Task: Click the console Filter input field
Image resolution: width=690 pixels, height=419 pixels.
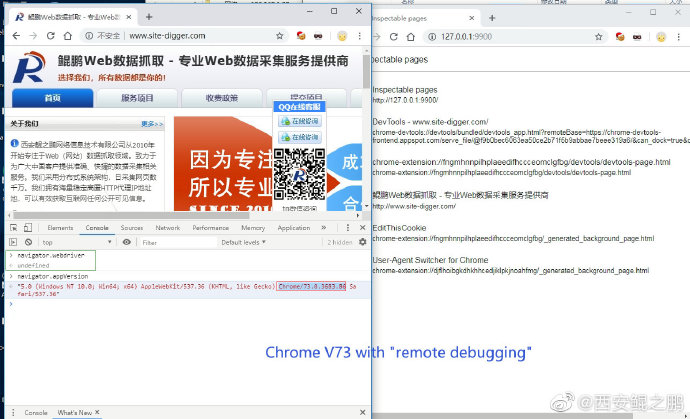Action: click(178, 243)
